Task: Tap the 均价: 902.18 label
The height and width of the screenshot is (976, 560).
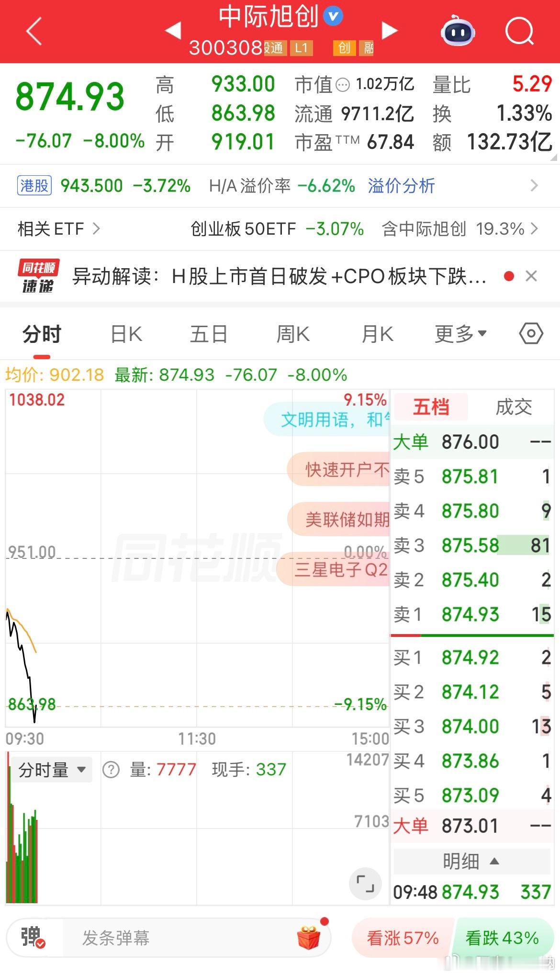Action: click(x=55, y=375)
